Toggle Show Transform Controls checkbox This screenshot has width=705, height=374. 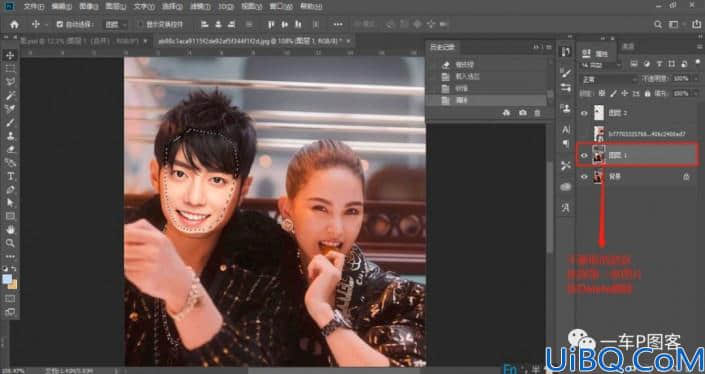pos(141,25)
